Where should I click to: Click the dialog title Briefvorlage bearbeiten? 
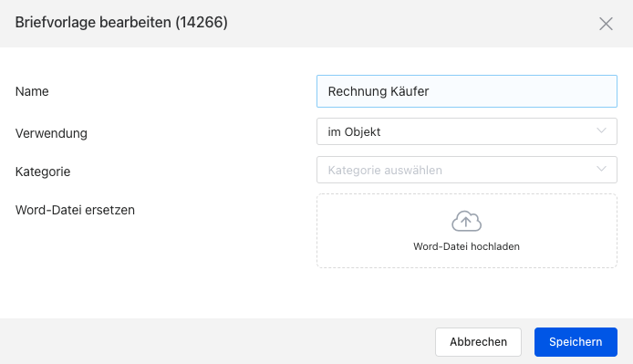tap(93, 22)
